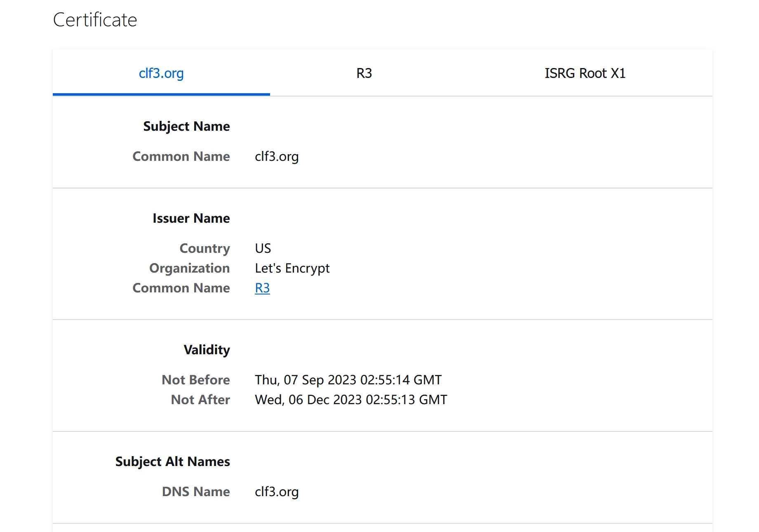Image resolution: width=759 pixels, height=532 pixels.
Task: Click the Not After field label
Action: 200,400
